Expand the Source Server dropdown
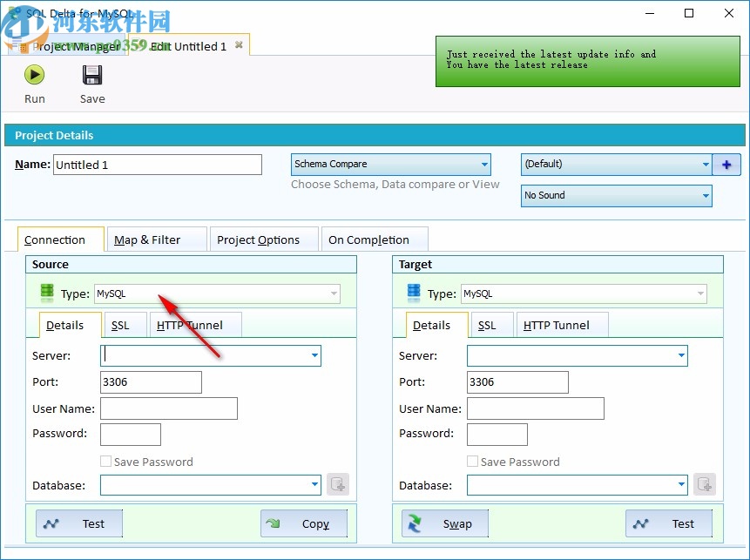 (x=313, y=355)
